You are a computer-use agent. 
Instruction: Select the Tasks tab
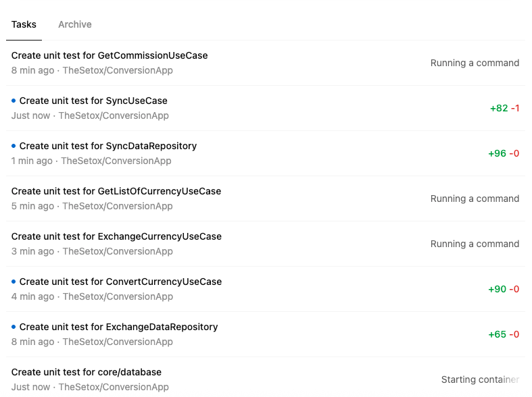coord(24,24)
